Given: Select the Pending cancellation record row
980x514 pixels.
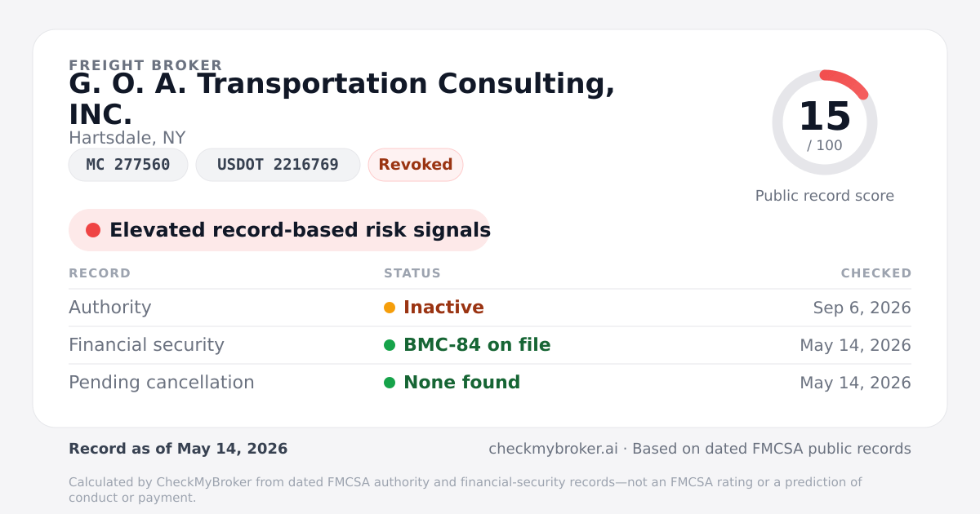Looking at the screenshot, I should [490, 383].
